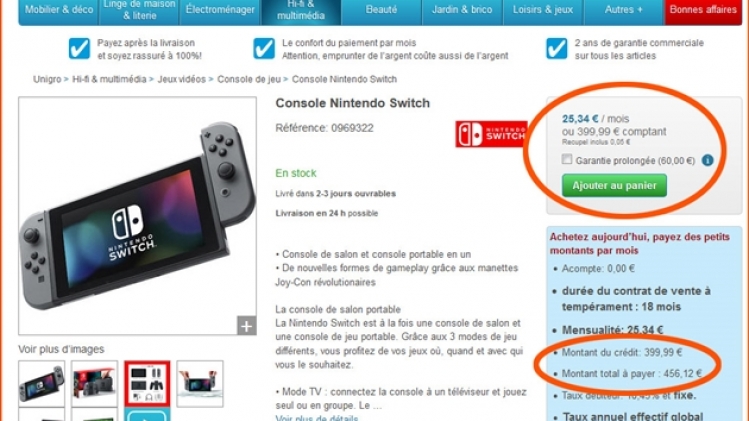Follow the Jeux vidéos breadcrumb link
This screenshot has height=421, width=749.
[182, 79]
